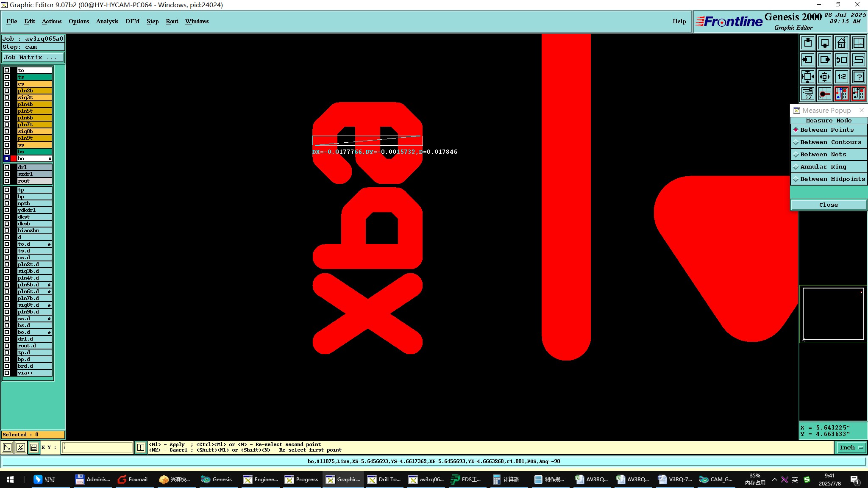Click the question mark view icon

858,77
